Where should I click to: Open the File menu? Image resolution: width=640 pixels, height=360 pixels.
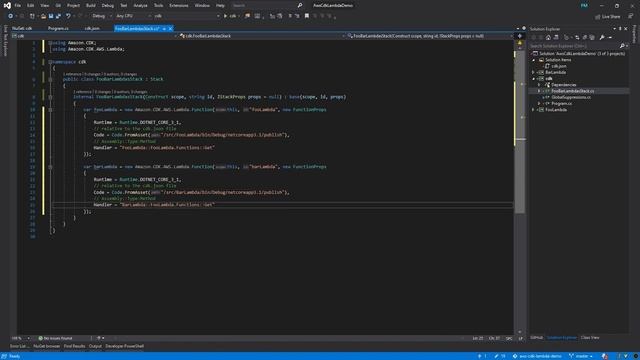18,6
